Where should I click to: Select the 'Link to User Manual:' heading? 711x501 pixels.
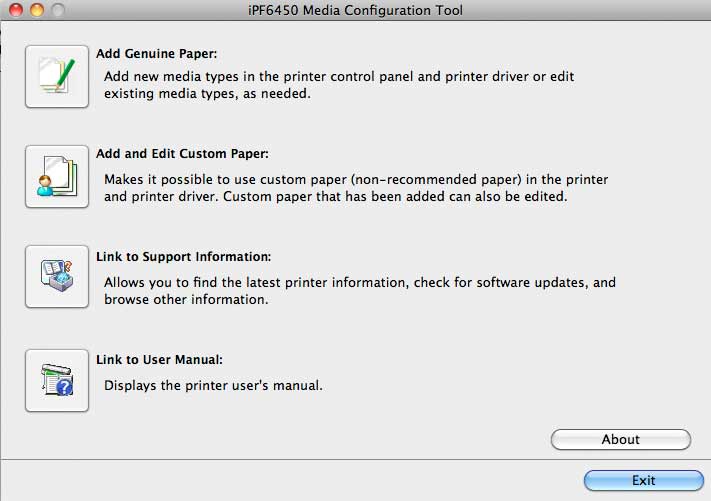160,360
